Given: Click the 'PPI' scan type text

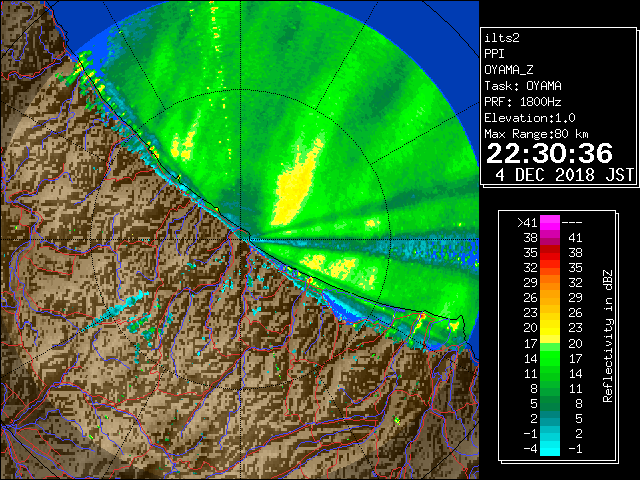Looking at the screenshot, I should coord(494,54).
